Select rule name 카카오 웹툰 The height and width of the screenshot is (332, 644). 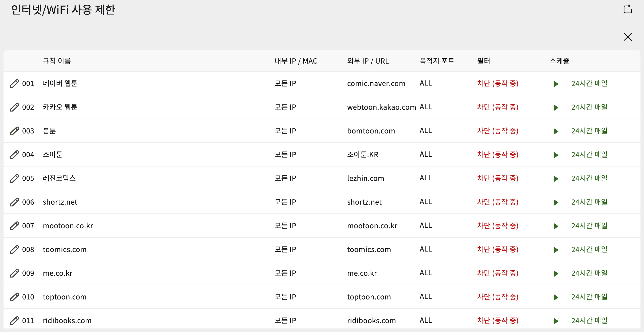pos(60,107)
